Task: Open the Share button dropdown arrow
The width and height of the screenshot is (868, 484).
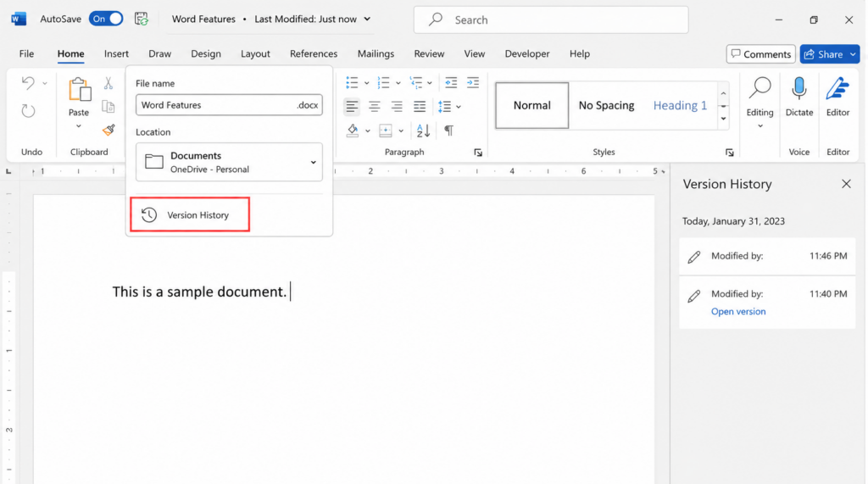Action: click(x=853, y=54)
